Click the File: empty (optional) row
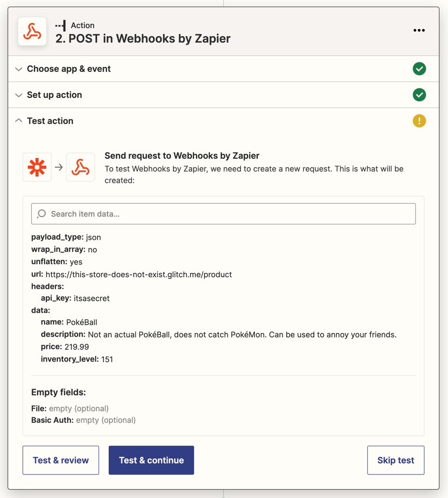This screenshot has width=448, height=498. click(x=70, y=409)
